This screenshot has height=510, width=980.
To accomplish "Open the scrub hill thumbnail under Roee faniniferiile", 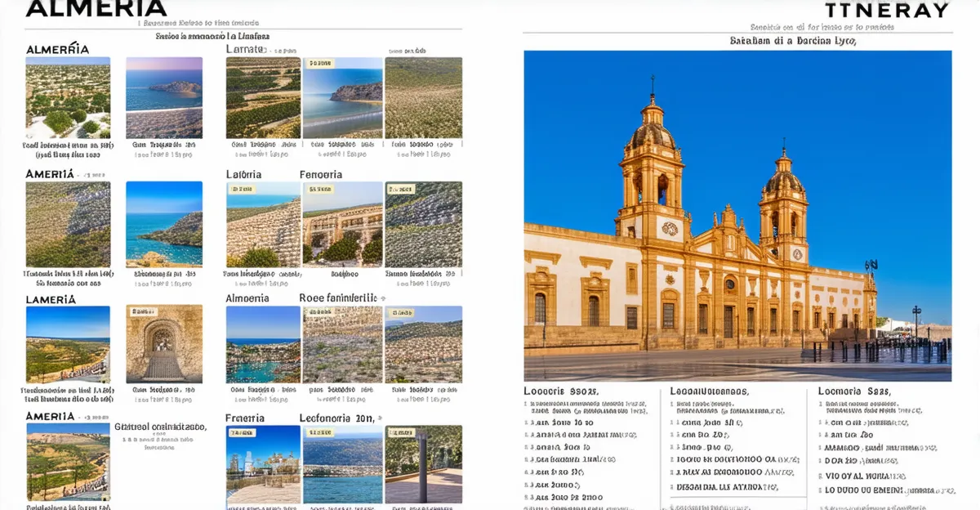I will pyautogui.click(x=342, y=344).
